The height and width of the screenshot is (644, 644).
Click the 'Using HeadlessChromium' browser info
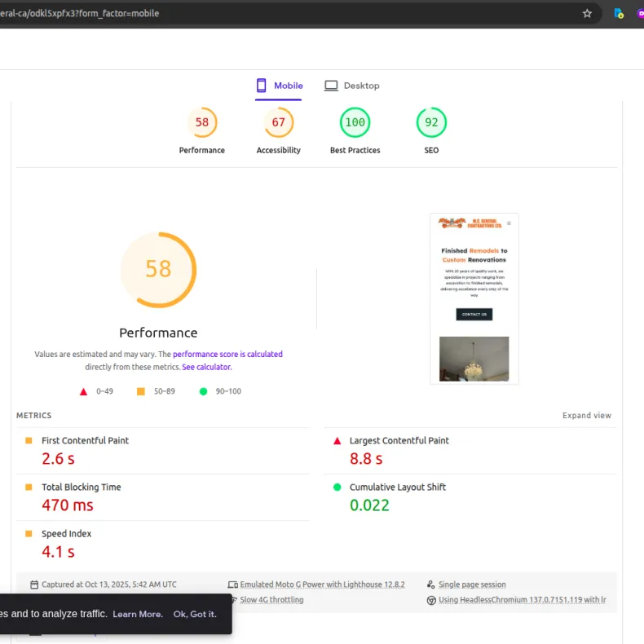(x=522, y=600)
